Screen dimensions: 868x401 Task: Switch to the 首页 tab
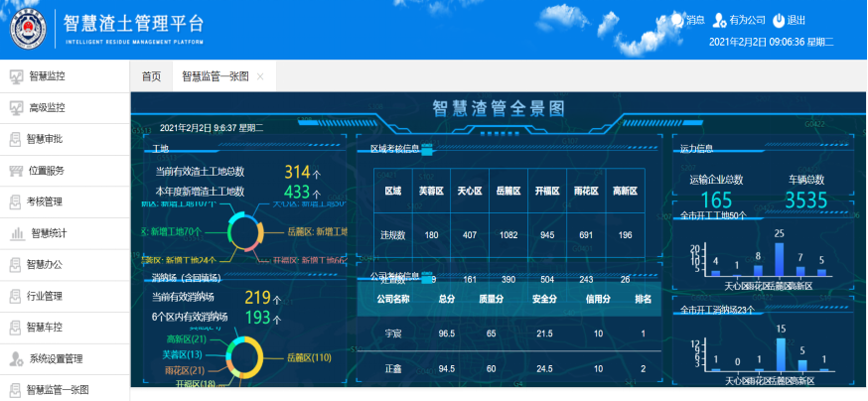tap(151, 76)
